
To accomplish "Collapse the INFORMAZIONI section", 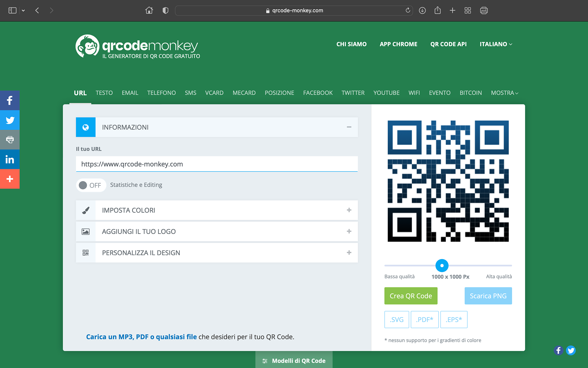I will (x=349, y=127).
